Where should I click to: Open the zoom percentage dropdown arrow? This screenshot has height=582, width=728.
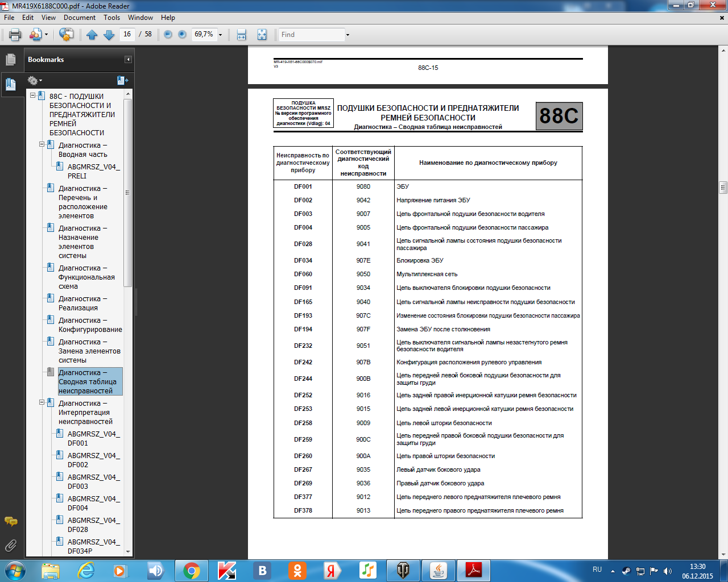pyautogui.click(x=221, y=35)
